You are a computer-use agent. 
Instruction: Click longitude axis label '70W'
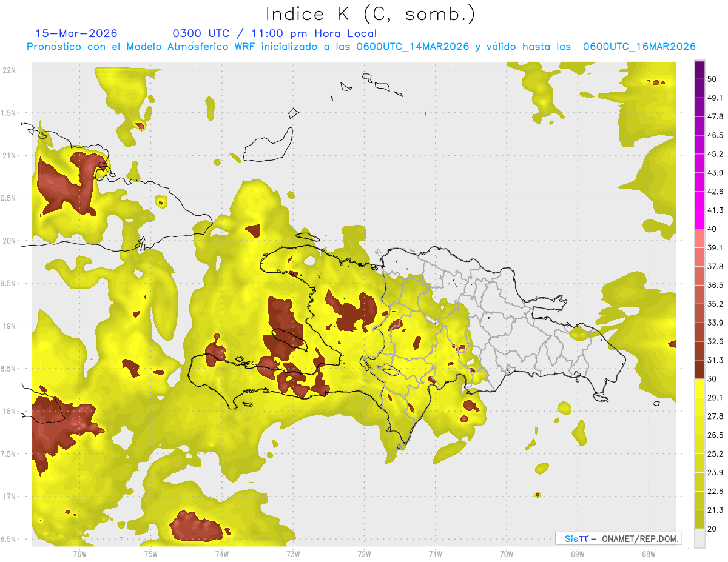click(x=506, y=554)
